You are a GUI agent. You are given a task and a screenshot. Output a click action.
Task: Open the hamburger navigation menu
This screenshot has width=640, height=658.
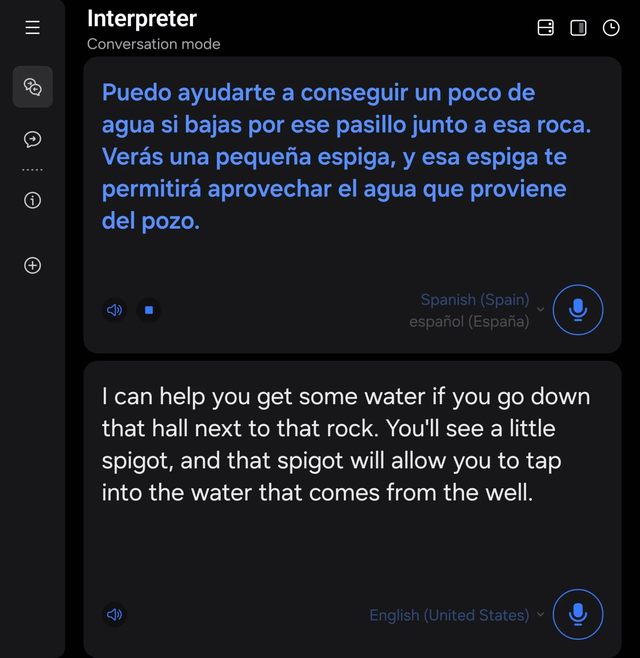click(32, 28)
